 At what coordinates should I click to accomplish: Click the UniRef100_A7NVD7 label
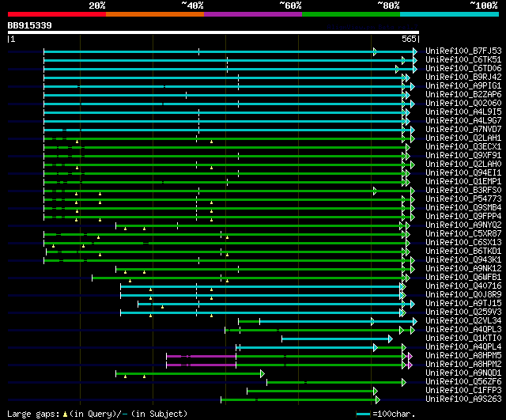(x=463, y=130)
